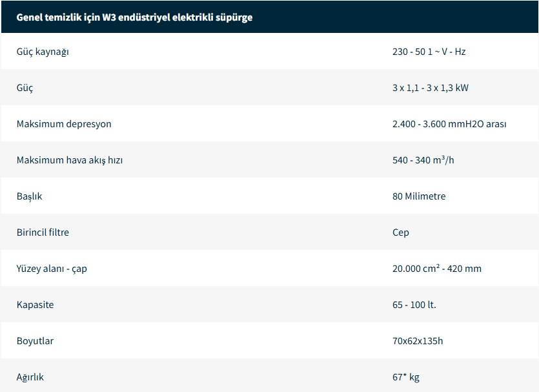Click the 'Kapasite' row label
This screenshot has height=392, width=539.
35,305
